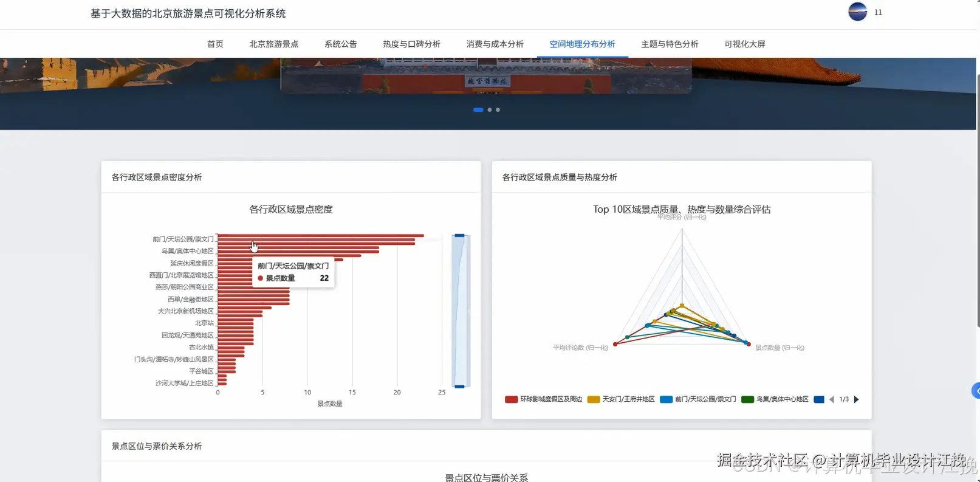Click the 延庆休闲度假区 axis label
980x482 pixels.
pos(191,263)
